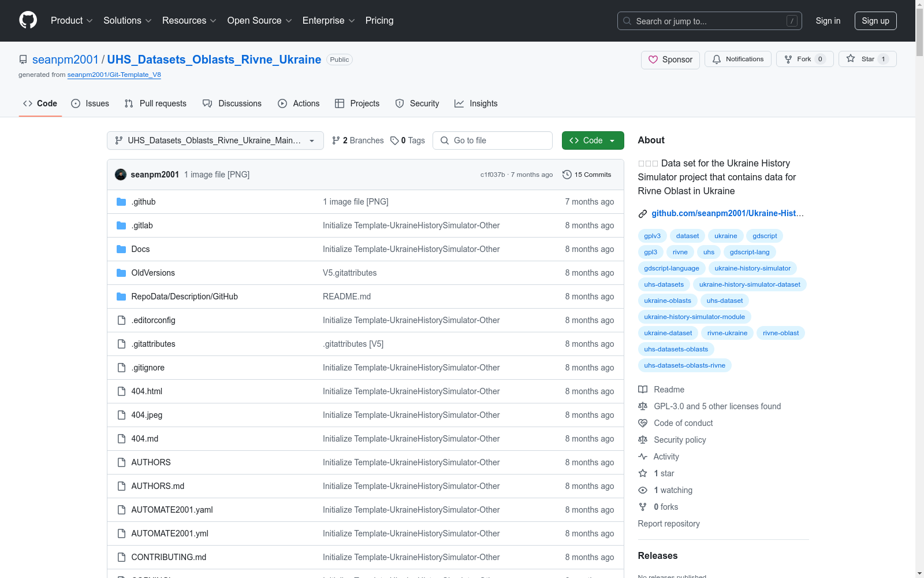
Task: Click the Sponsor heart icon
Action: (x=653, y=60)
